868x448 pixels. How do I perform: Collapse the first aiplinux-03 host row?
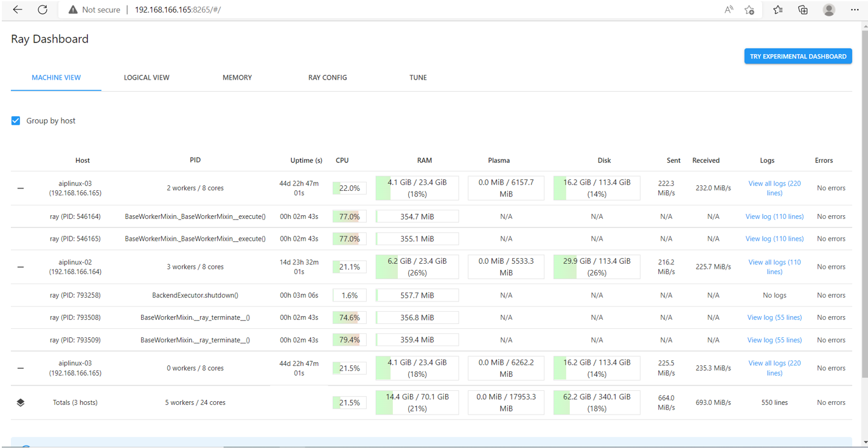tap(21, 188)
